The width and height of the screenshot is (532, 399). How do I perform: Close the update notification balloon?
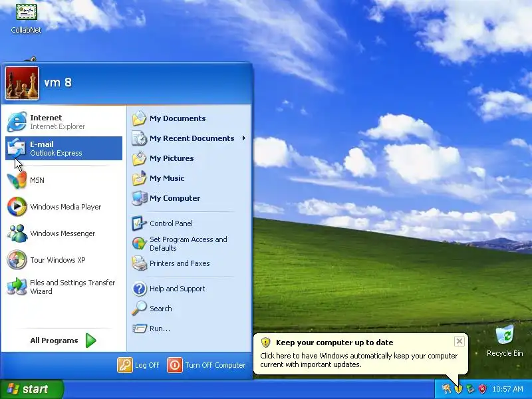[x=459, y=341]
